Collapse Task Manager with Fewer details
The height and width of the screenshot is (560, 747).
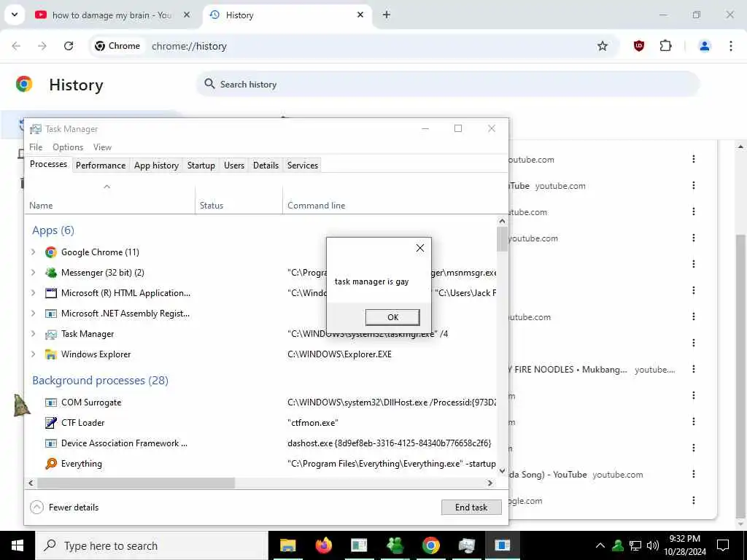pyautogui.click(x=64, y=507)
